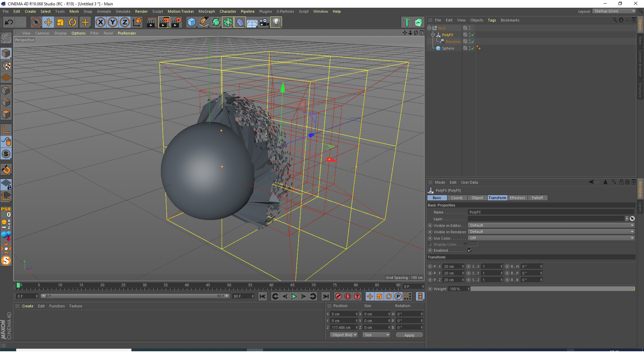Click the Undo arrow icon
Image resolution: width=644 pixels, height=362 pixels.
[x=9, y=22]
